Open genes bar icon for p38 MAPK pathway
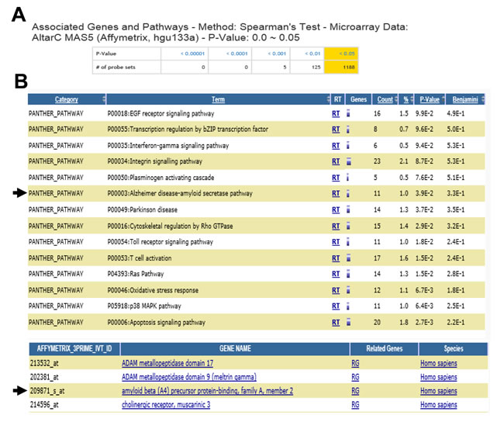The width and height of the screenshot is (504, 422). tap(348, 306)
